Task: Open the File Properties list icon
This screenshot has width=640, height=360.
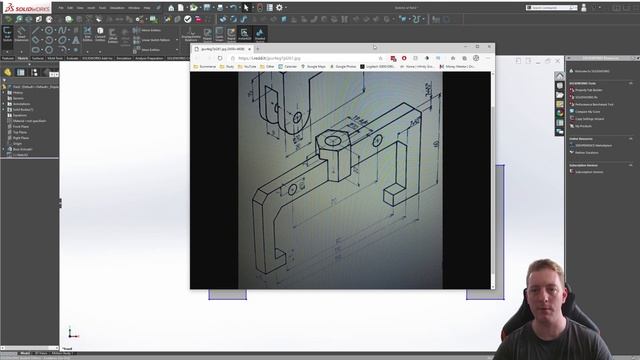Action: (x=270, y=8)
